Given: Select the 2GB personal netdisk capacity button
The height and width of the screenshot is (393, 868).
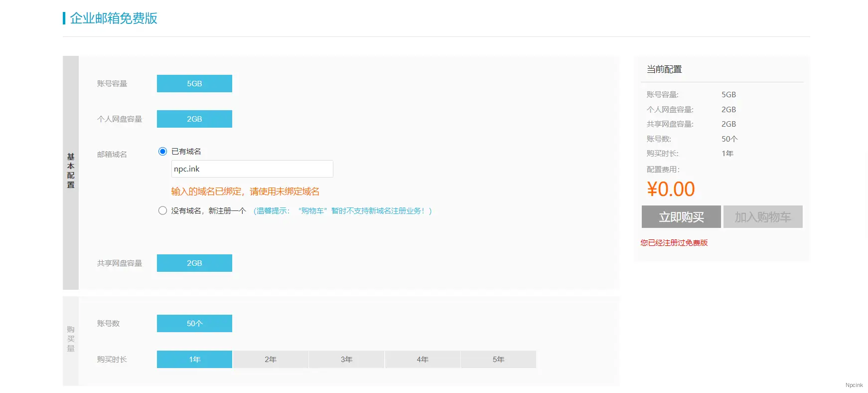Looking at the screenshot, I should click(194, 119).
